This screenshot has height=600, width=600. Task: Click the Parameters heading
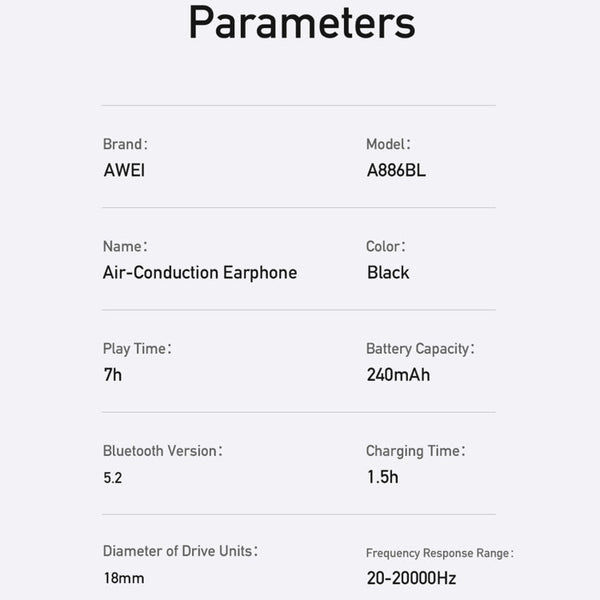pos(301,23)
